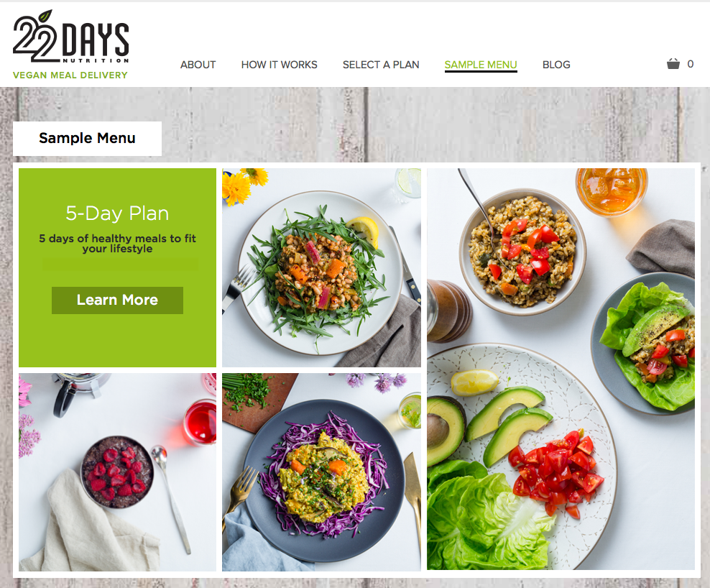Click the 22 Days Nutrition logo
This screenshot has height=588, width=710.
[71, 37]
